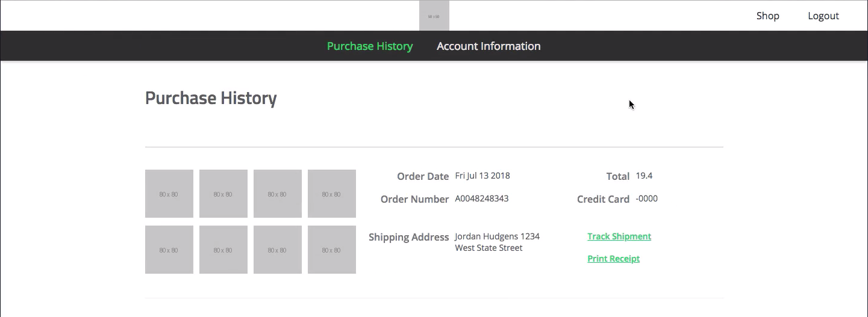
Task: Switch to Purchase History tab
Action: 369,46
